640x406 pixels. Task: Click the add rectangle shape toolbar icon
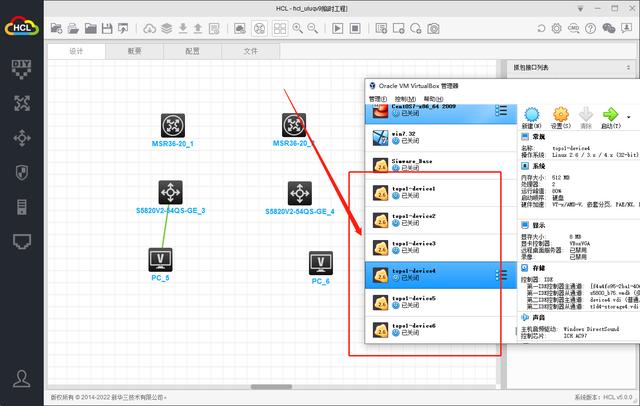tap(398, 29)
